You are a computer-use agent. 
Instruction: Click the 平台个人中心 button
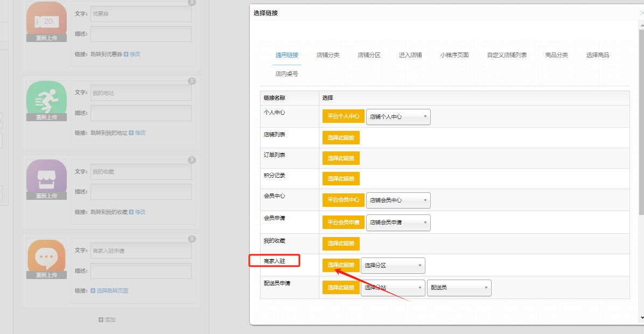coord(344,116)
